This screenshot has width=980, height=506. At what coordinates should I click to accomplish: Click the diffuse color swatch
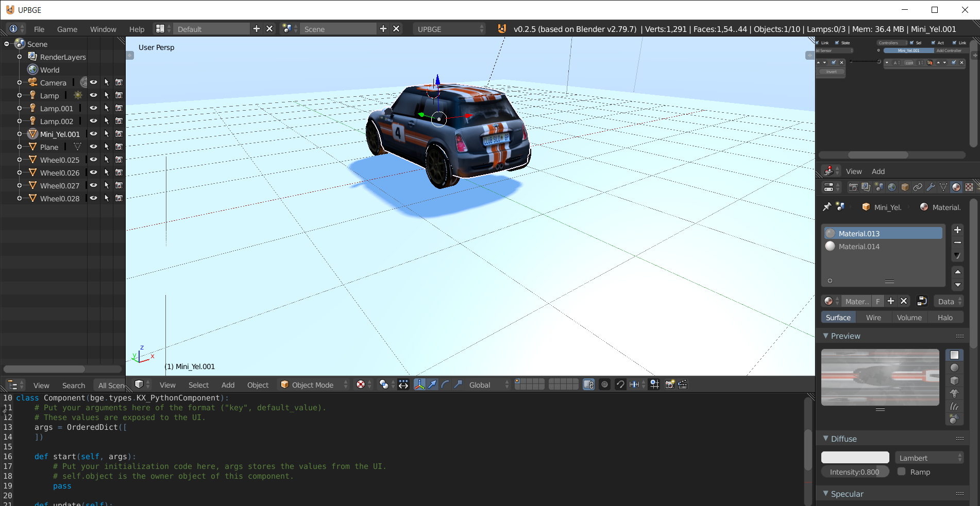(x=855, y=458)
